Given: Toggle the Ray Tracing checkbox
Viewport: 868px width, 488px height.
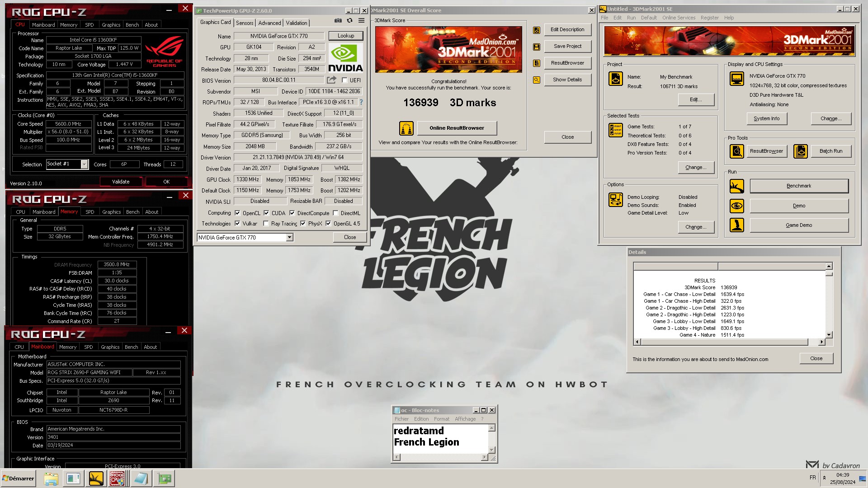Looking at the screenshot, I should [266, 223].
